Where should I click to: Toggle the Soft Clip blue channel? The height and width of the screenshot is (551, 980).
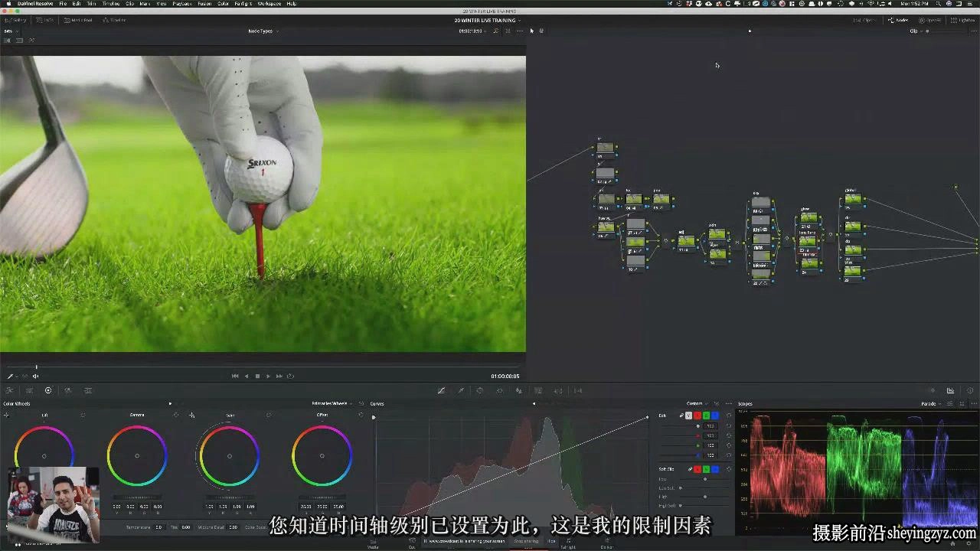[715, 469]
